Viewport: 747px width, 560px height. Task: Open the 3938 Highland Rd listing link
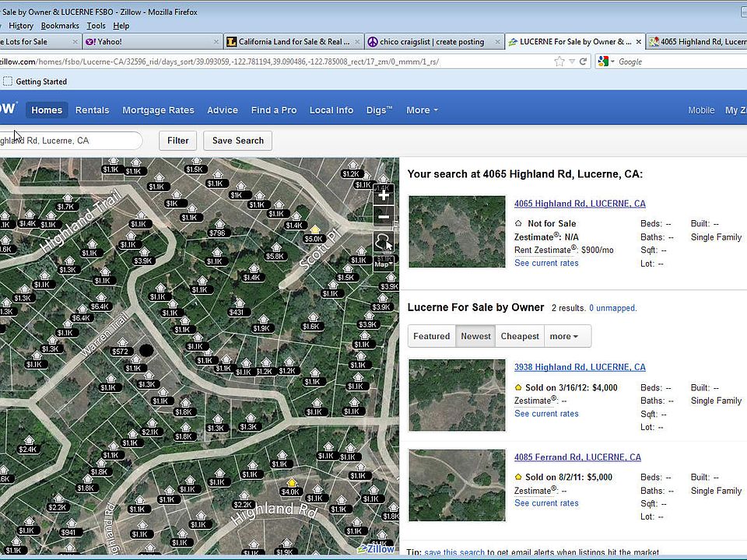point(579,367)
